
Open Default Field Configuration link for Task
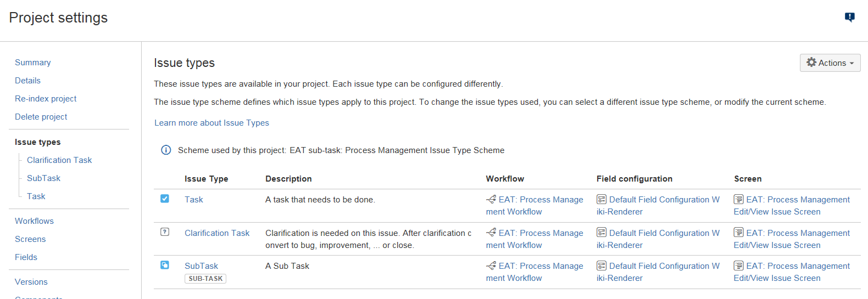click(658, 206)
